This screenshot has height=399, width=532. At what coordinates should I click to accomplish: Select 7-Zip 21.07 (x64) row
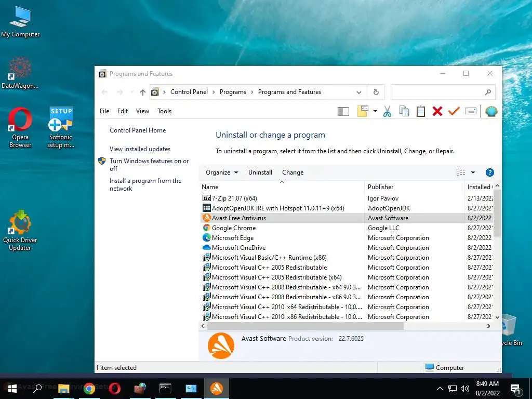point(347,198)
